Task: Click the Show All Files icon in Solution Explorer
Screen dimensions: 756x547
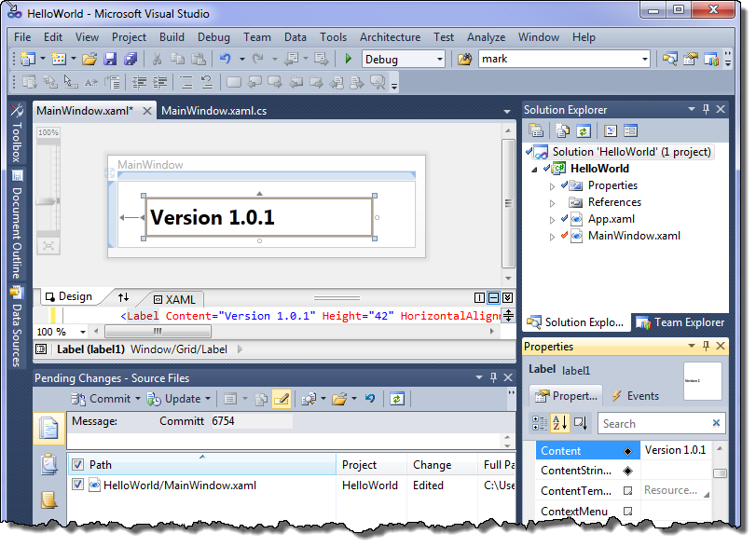Action: click(x=562, y=130)
